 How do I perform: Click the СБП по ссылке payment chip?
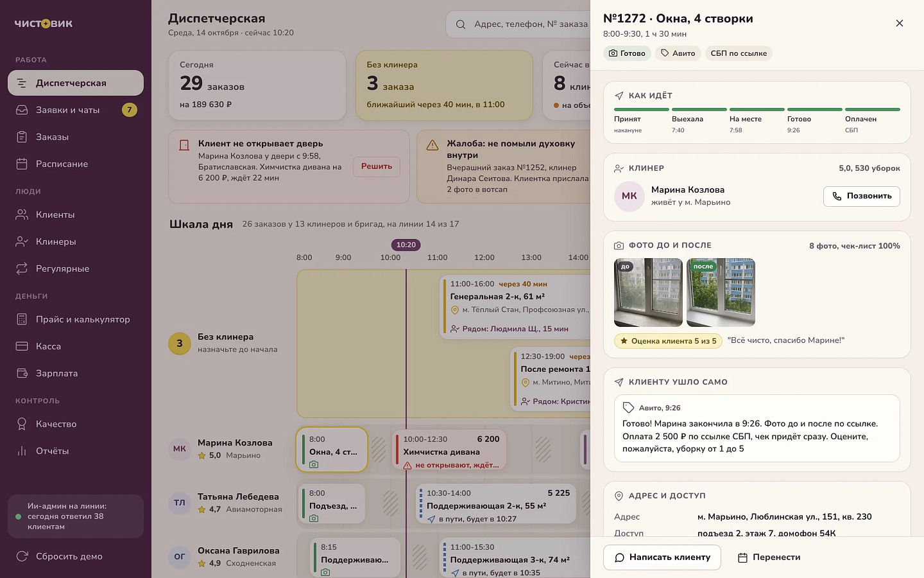click(x=739, y=53)
